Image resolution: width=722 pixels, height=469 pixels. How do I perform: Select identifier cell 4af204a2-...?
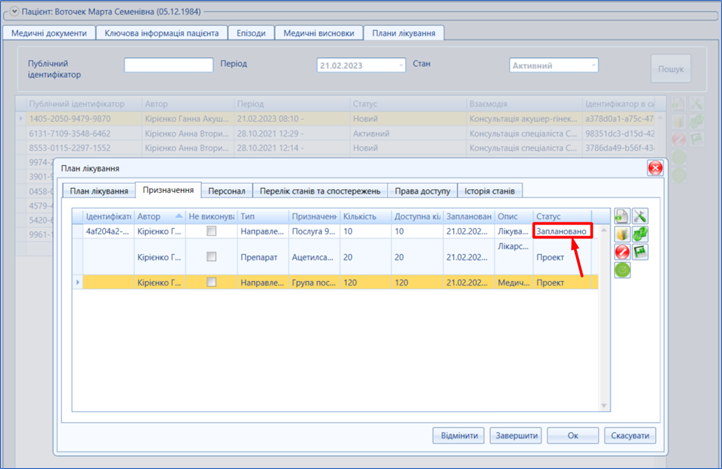pyautogui.click(x=108, y=231)
